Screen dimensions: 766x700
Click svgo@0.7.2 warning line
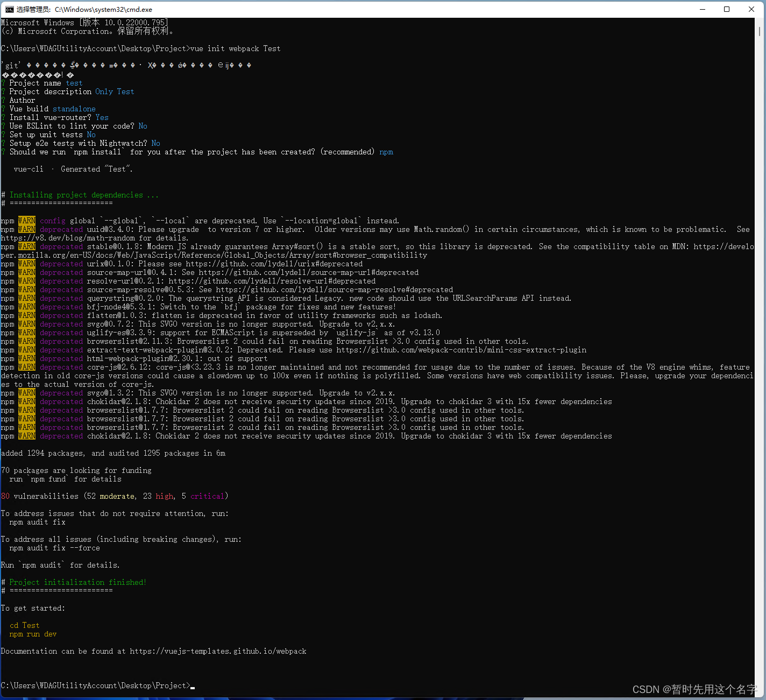coord(198,324)
